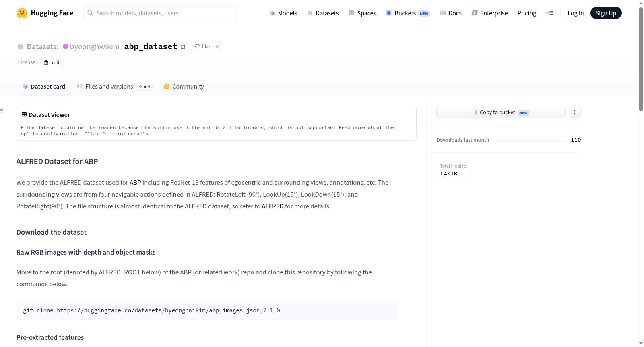Open the Datasets nav link

[323, 13]
